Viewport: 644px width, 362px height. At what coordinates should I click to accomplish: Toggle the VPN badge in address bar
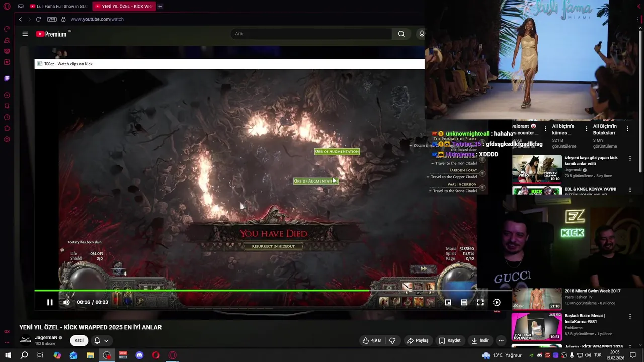tap(52, 19)
